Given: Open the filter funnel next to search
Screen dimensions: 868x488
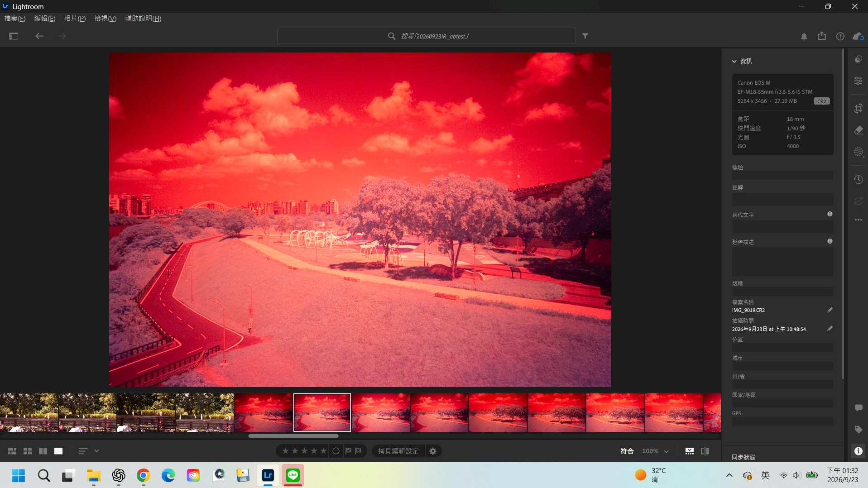Looking at the screenshot, I should 585,36.
